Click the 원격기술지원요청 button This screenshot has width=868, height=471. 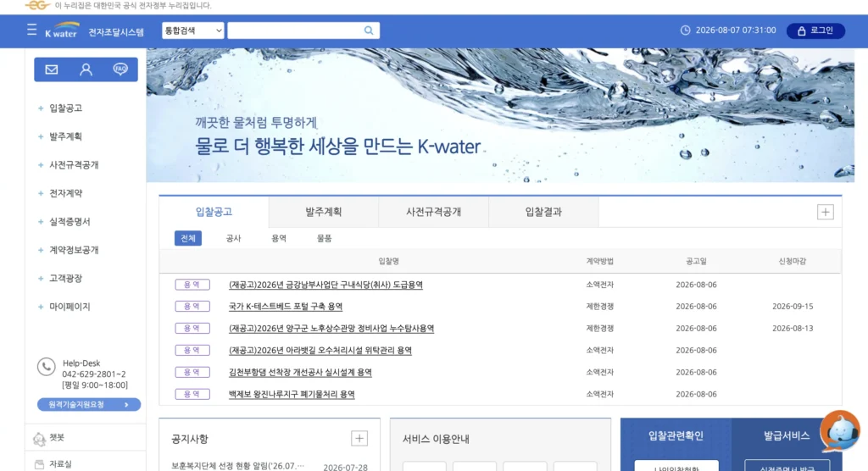[88, 405]
